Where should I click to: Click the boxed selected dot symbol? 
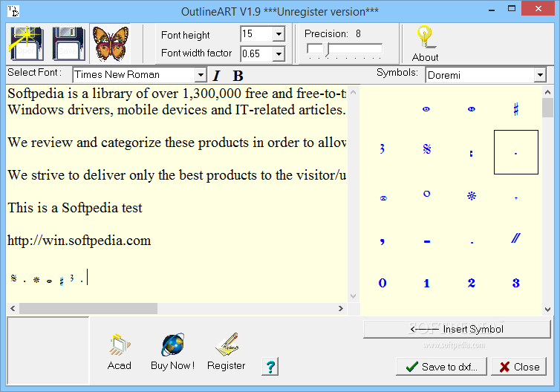point(515,152)
